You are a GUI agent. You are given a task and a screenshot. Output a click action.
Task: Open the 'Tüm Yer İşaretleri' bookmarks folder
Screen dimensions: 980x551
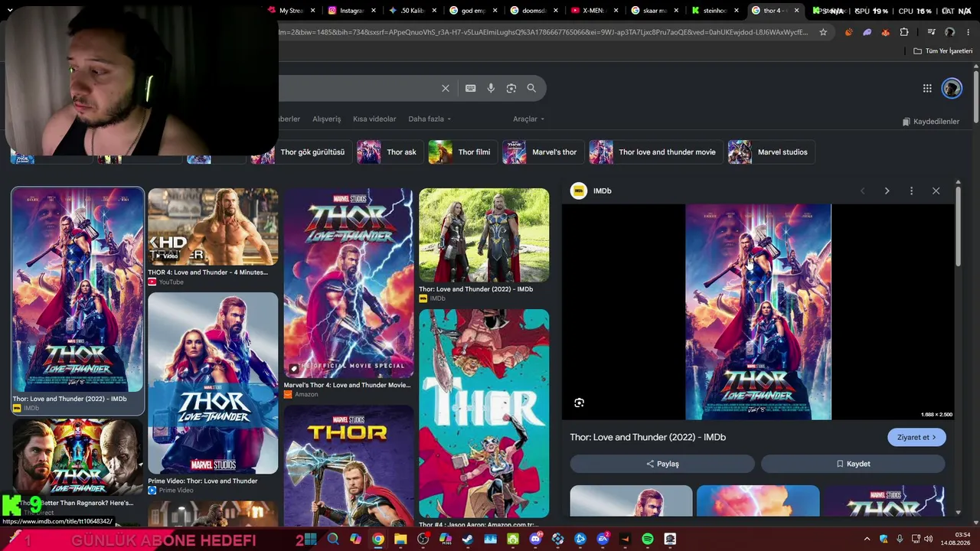tap(942, 51)
